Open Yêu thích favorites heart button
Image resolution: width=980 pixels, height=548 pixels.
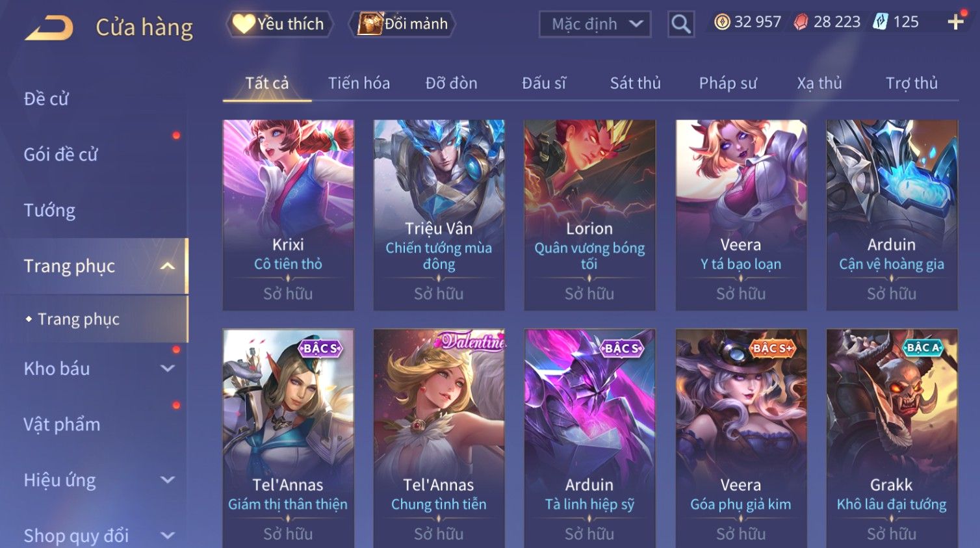pos(279,24)
